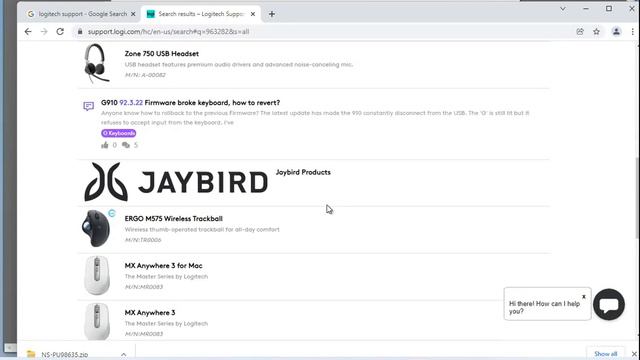640x360 pixels.
Task: Bookmark this page with the star icon
Action: click(x=596, y=31)
